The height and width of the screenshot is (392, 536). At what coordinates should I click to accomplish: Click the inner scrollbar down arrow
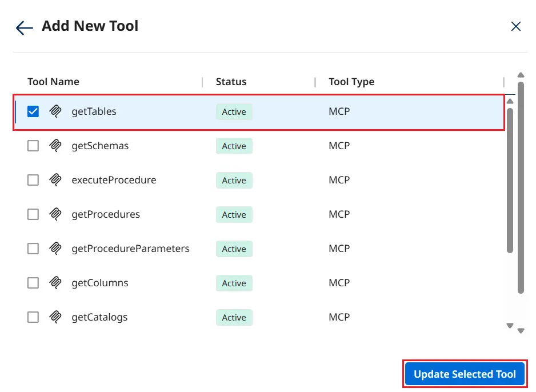coord(510,326)
